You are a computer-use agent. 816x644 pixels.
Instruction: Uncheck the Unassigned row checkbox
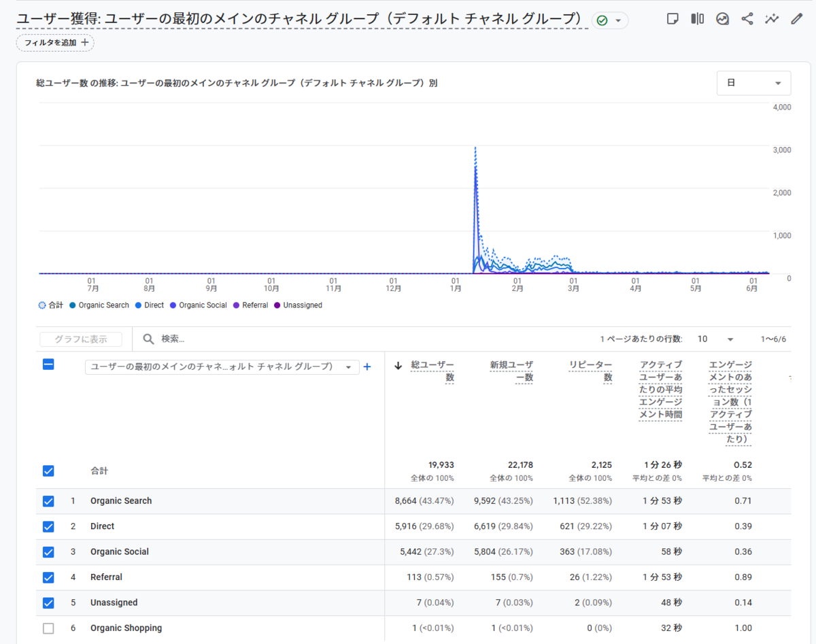(x=48, y=603)
